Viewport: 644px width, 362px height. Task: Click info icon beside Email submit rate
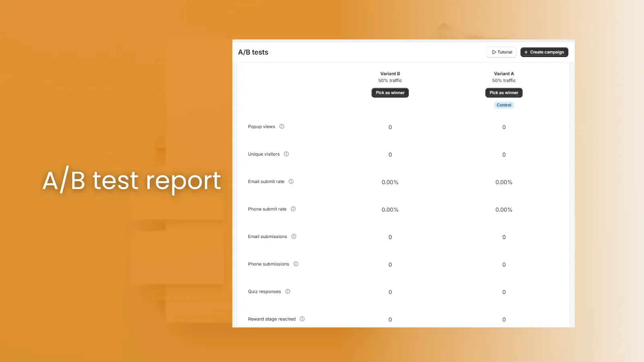pos(291,181)
